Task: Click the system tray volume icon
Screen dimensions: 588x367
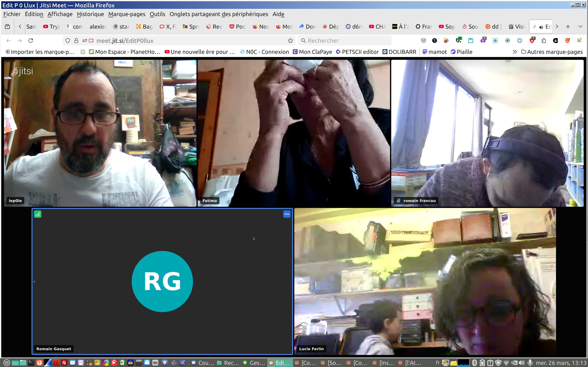Action: coord(522,363)
